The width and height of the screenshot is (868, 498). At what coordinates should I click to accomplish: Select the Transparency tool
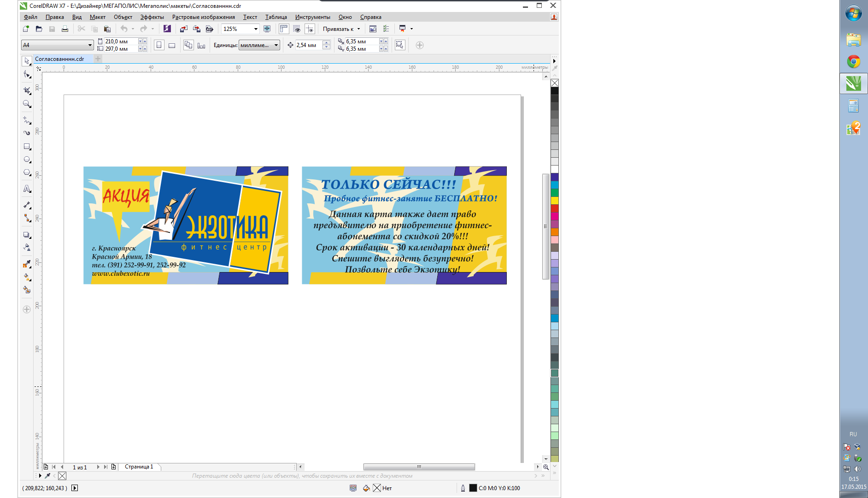pos(27,248)
